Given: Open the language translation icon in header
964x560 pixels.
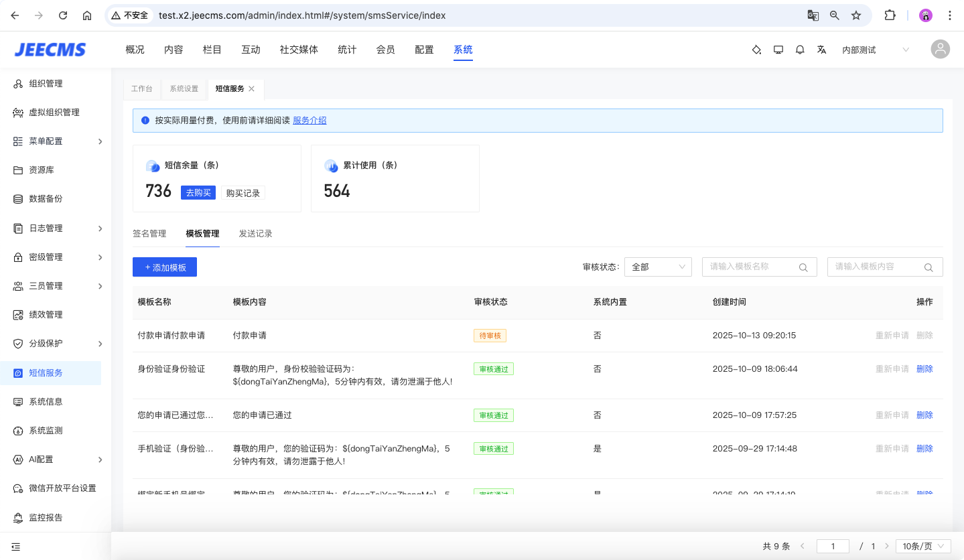Looking at the screenshot, I should [x=821, y=50].
